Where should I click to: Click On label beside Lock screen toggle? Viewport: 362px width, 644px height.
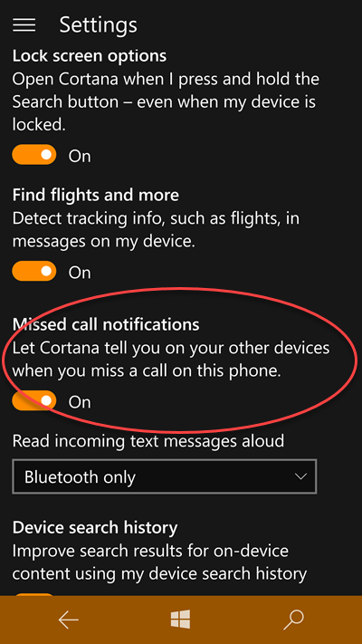click(80, 156)
